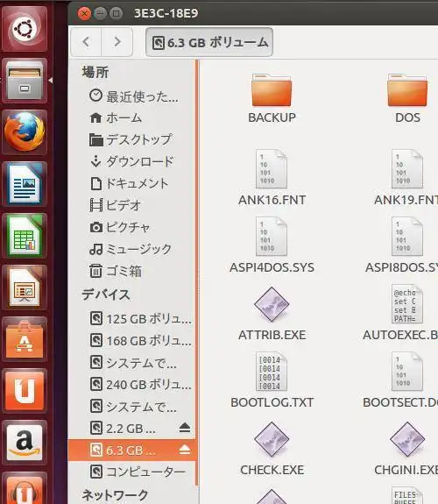This screenshot has height=504, width=438.
Task: Open the Amazon launcher icon
Action: (x=25, y=443)
